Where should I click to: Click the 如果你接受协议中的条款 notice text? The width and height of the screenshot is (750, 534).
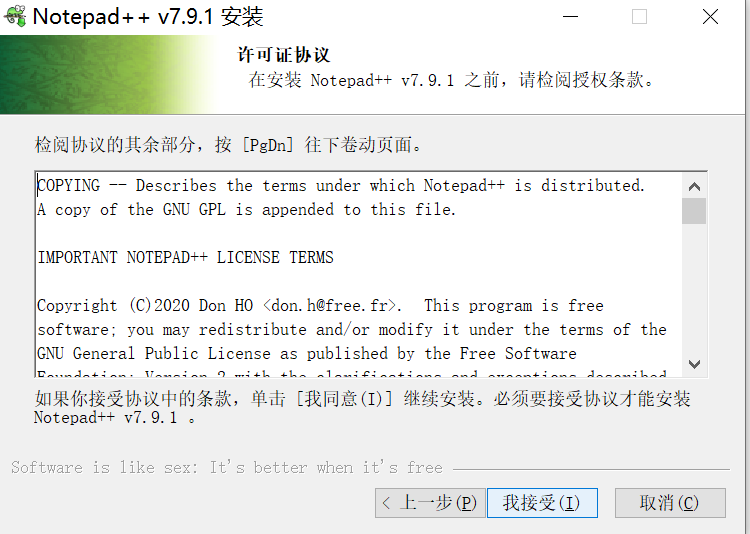pos(362,407)
